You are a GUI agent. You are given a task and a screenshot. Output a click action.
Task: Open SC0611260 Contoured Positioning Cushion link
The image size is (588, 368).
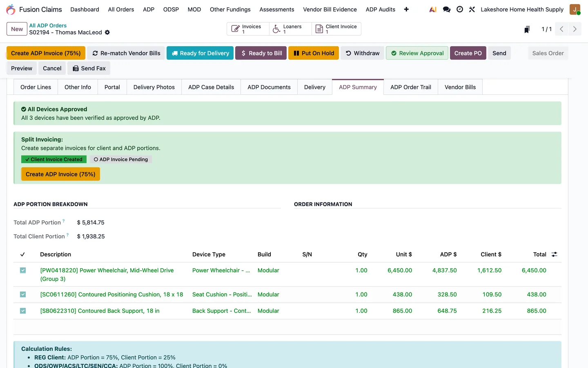pyautogui.click(x=111, y=294)
